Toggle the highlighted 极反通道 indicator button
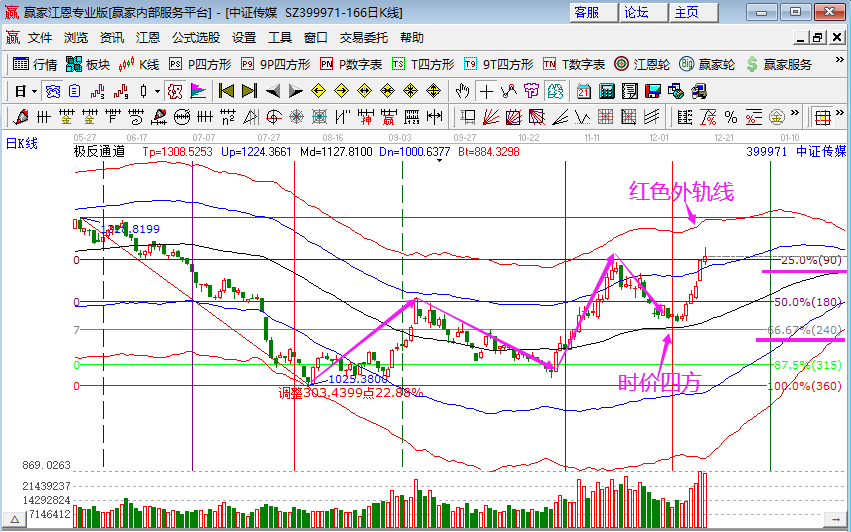This screenshot has width=851, height=532. [x=175, y=91]
